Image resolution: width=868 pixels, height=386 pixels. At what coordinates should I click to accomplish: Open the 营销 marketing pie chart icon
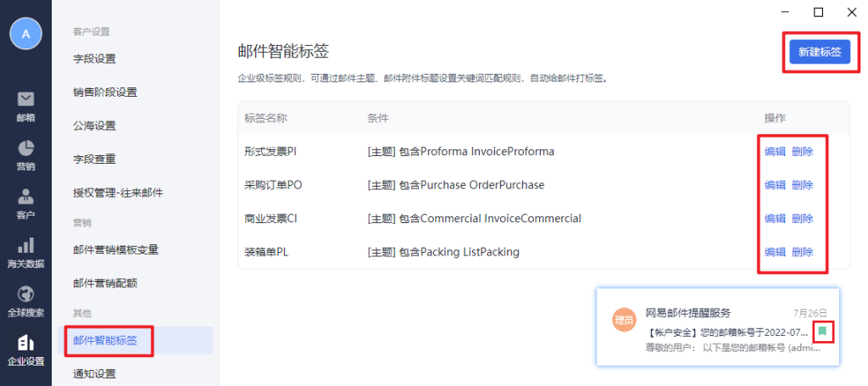(25, 149)
